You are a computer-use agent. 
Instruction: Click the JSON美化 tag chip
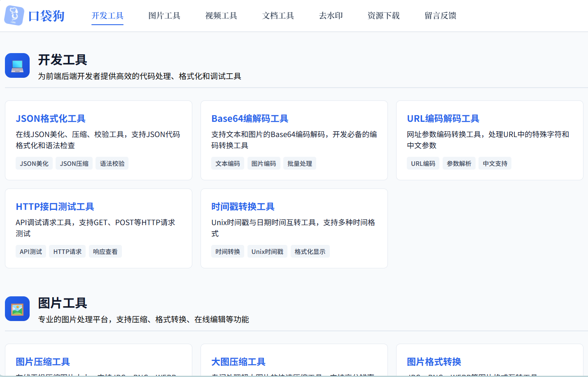point(34,163)
